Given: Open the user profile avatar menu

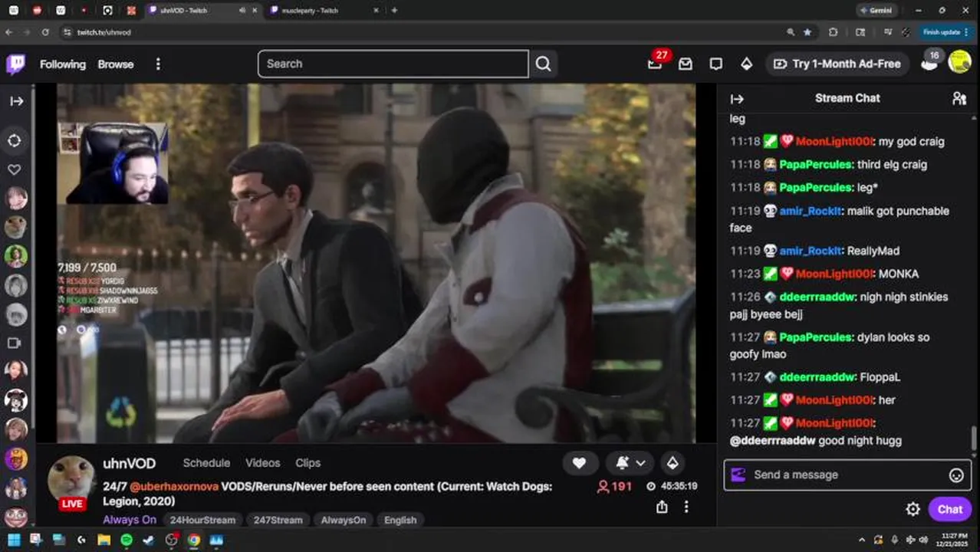Looking at the screenshot, I should coord(959,62).
